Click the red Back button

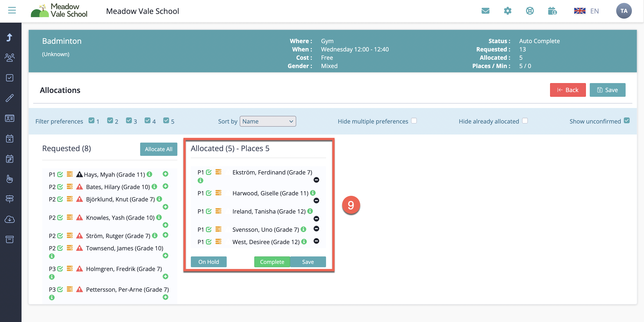pos(568,90)
